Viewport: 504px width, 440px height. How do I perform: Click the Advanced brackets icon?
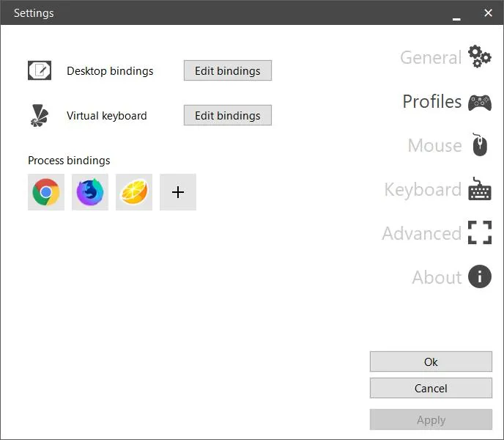coord(480,232)
